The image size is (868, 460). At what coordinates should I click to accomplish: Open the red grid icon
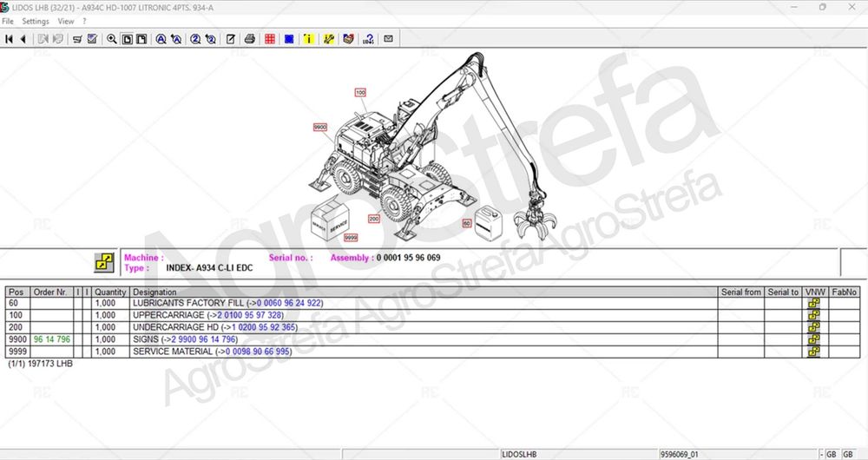270,39
